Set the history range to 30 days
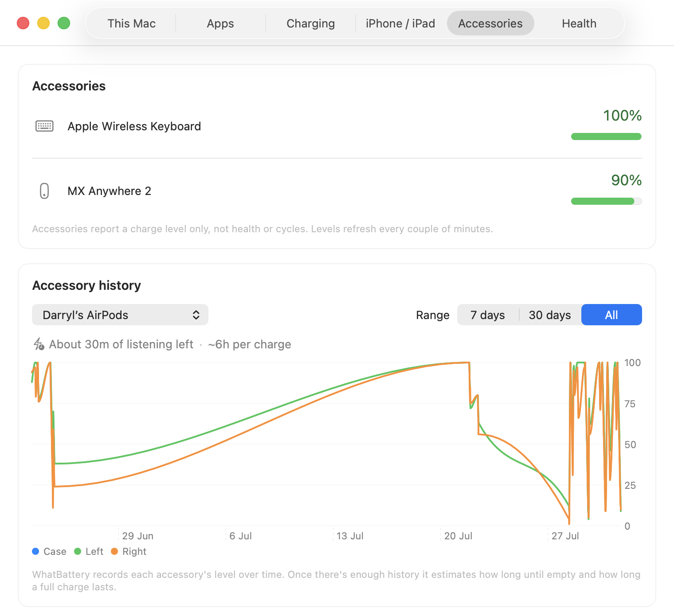 (x=550, y=315)
